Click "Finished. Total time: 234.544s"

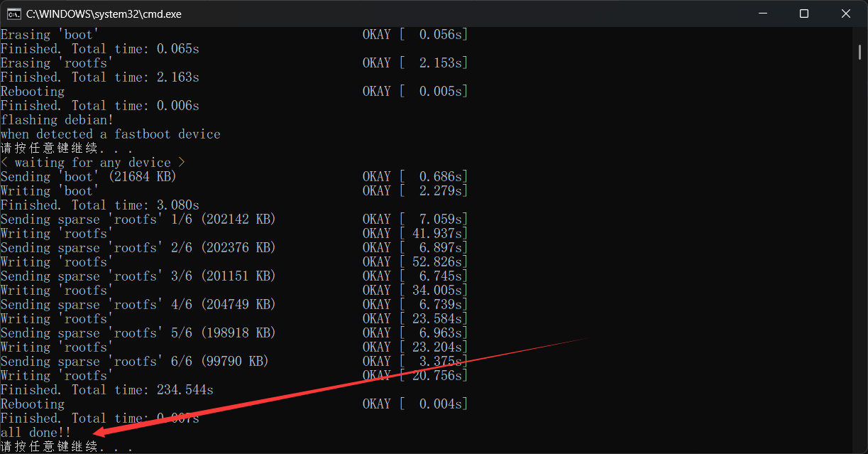click(x=106, y=390)
